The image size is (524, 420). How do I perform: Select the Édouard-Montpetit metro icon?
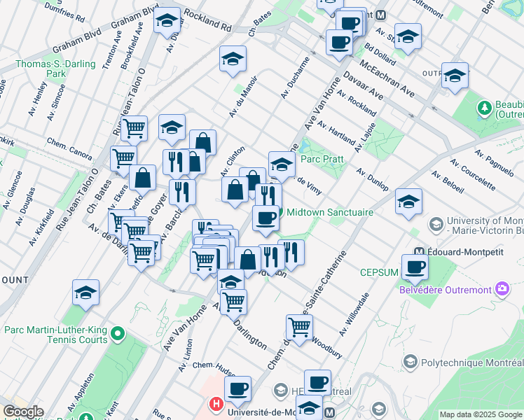(419, 252)
